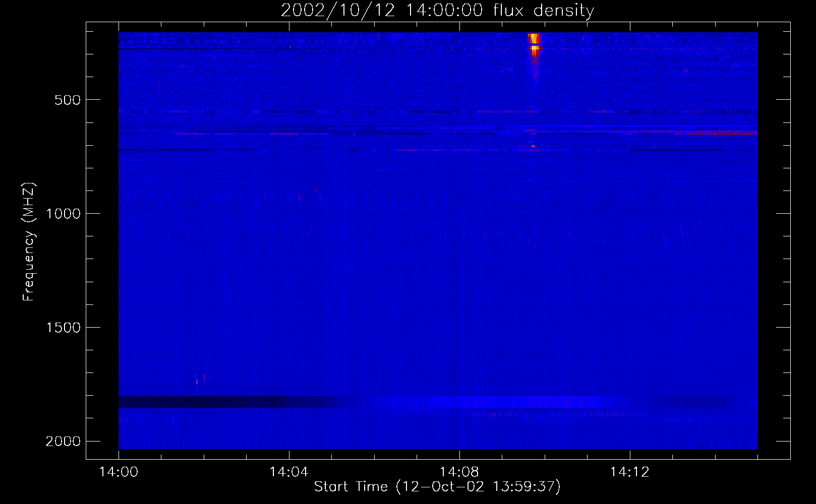Click the 14:00 time tick label
The width and height of the screenshot is (816, 504).
119,472
